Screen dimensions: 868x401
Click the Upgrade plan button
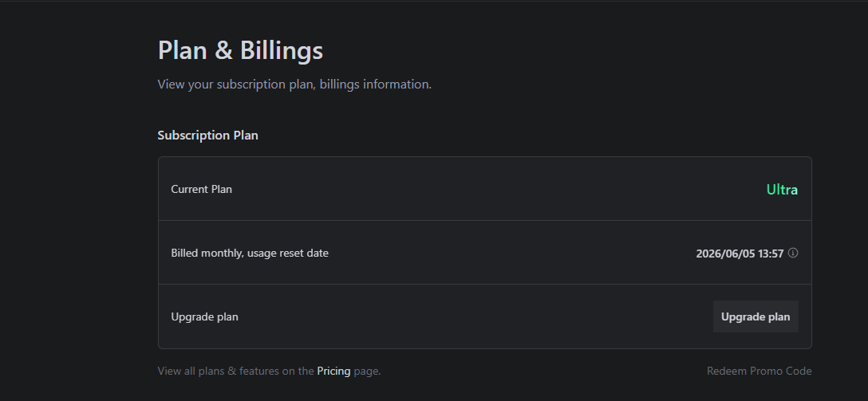click(756, 317)
